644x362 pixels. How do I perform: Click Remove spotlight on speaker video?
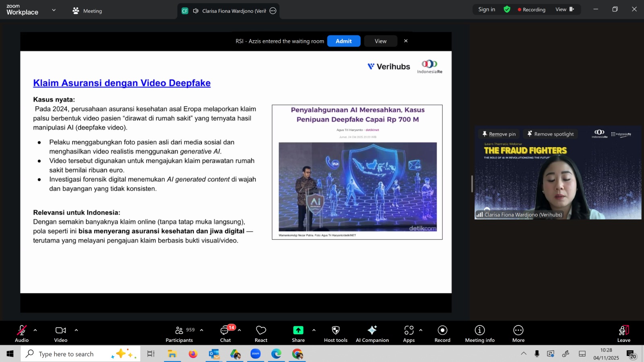[x=550, y=134]
